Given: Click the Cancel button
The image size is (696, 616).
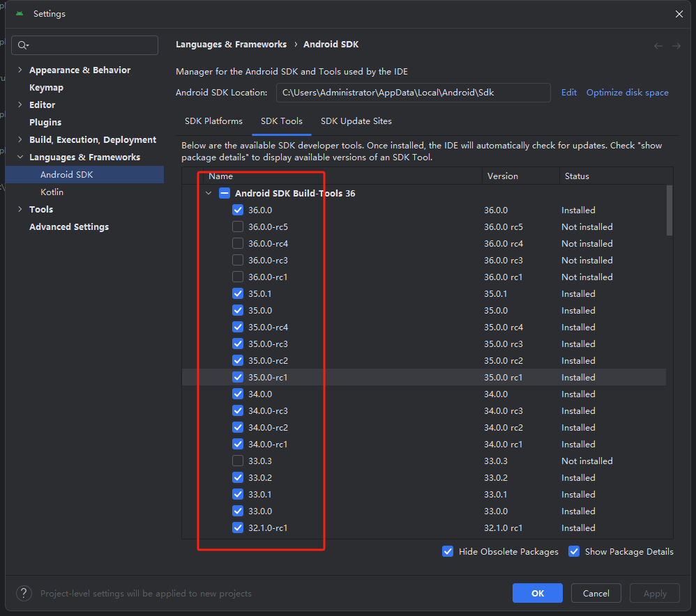Looking at the screenshot, I should [596, 594].
